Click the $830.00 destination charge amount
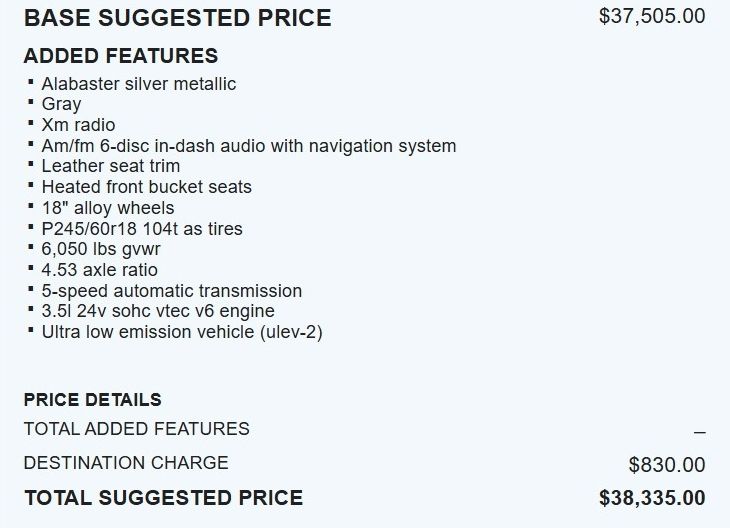730x528 pixels. click(666, 465)
